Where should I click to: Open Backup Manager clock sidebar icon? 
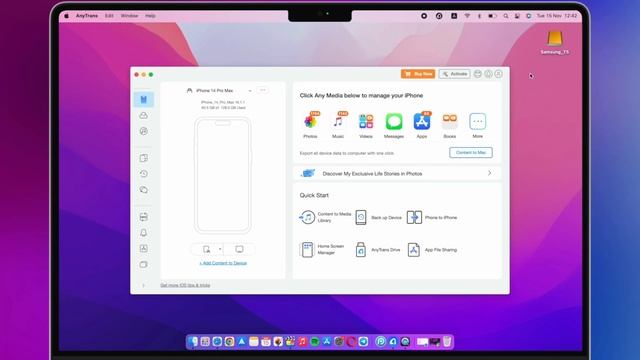[x=144, y=174]
